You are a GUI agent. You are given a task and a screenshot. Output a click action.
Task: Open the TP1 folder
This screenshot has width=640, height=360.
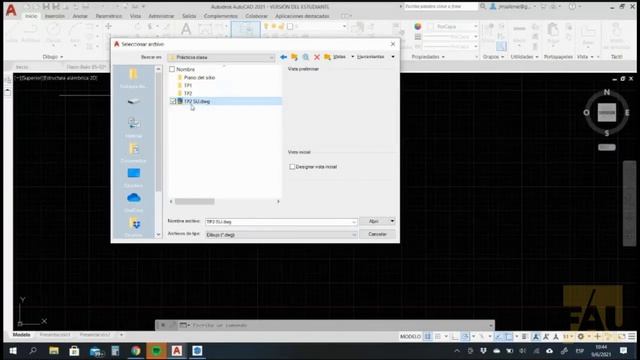(188, 85)
